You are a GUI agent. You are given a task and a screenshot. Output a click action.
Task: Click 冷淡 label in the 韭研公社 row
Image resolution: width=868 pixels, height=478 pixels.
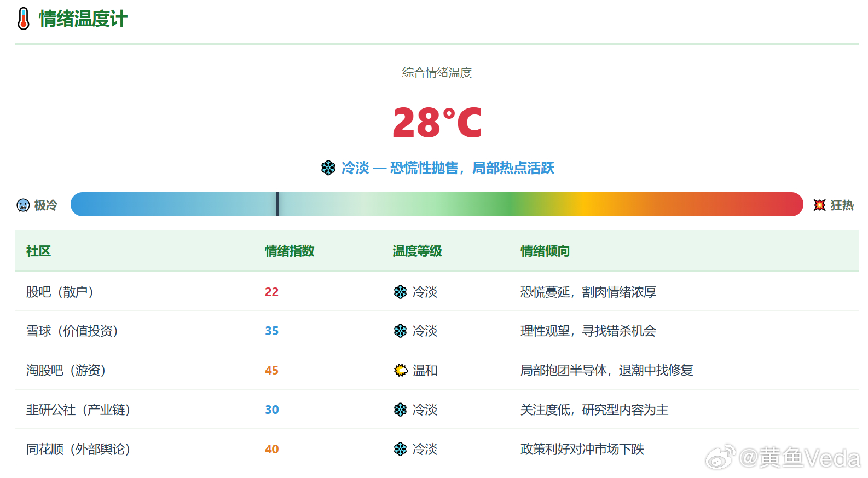[x=425, y=410]
